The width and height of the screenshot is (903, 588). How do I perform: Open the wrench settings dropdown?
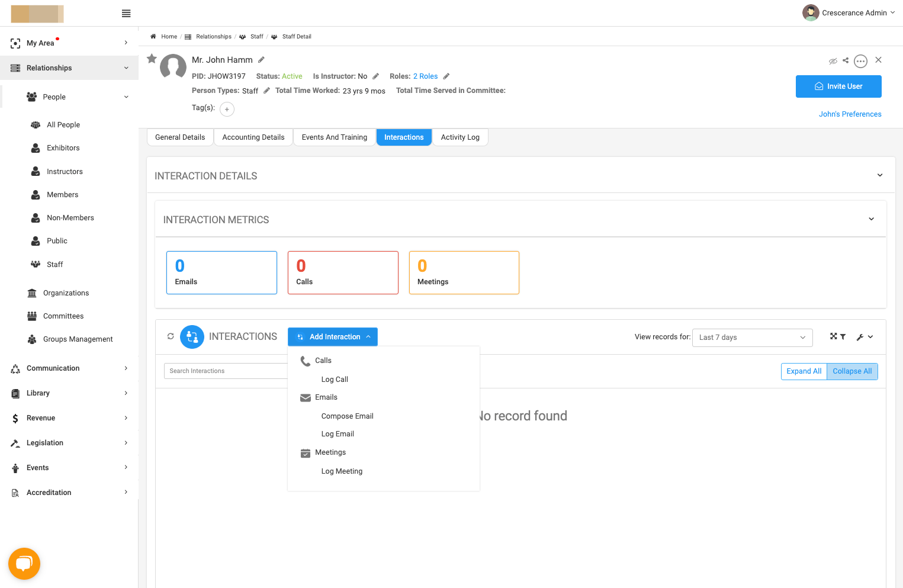pos(865,337)
